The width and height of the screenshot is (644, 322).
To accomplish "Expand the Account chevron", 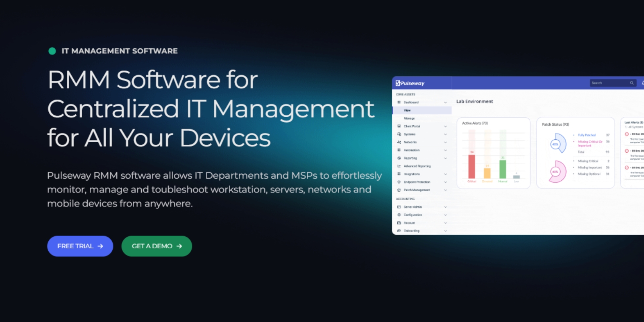I will [x=446, y=223].
